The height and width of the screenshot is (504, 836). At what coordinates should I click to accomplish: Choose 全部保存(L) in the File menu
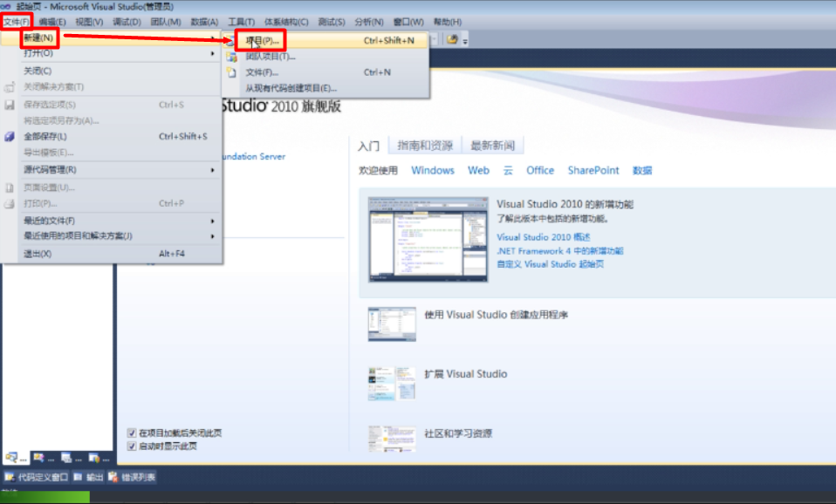112,136
